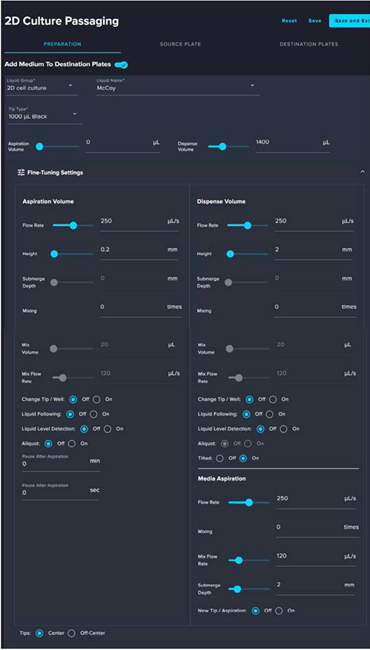
Task: Click the Dispense Mixing times field
Action: 315,309
